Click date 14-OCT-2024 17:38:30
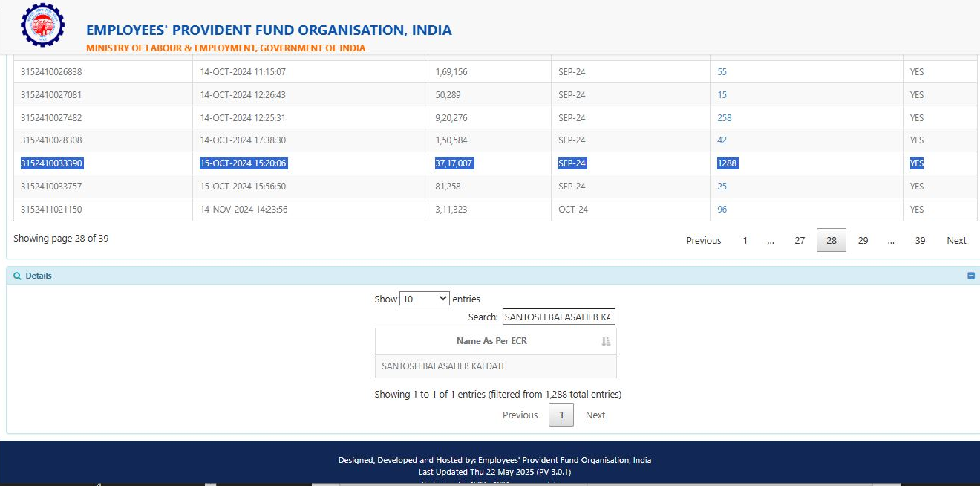The width and height of the screenshot is (980, 486). 243,140
